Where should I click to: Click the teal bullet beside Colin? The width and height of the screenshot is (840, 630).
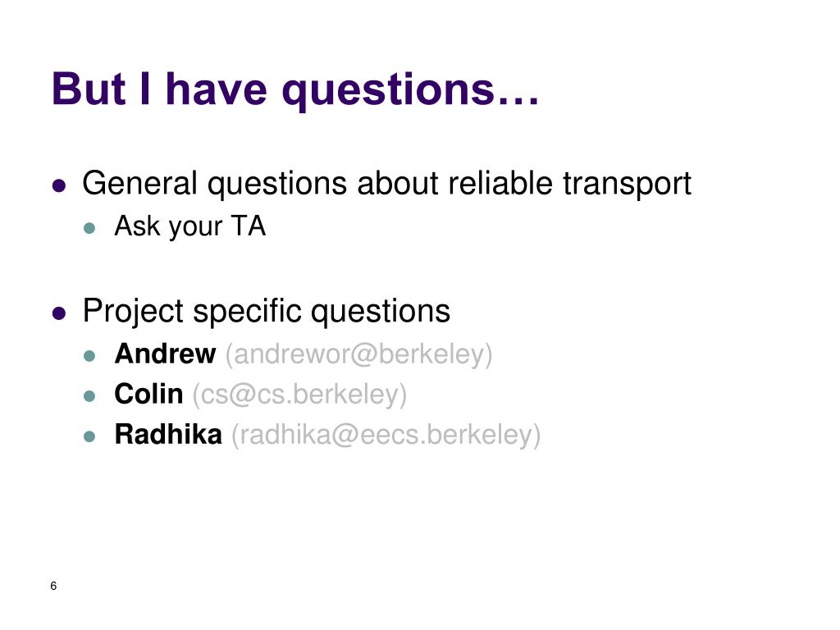(89, 396)
